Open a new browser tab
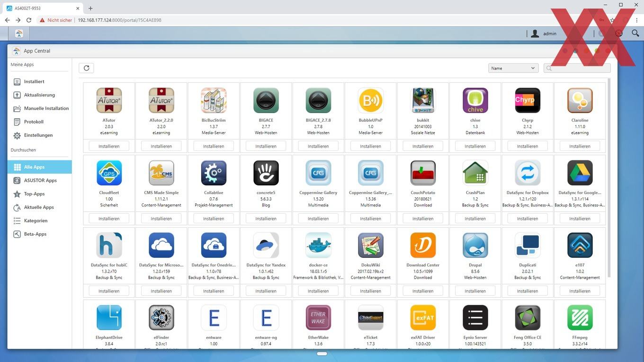This screenshot has height=362, width=644. click(90, 8)
